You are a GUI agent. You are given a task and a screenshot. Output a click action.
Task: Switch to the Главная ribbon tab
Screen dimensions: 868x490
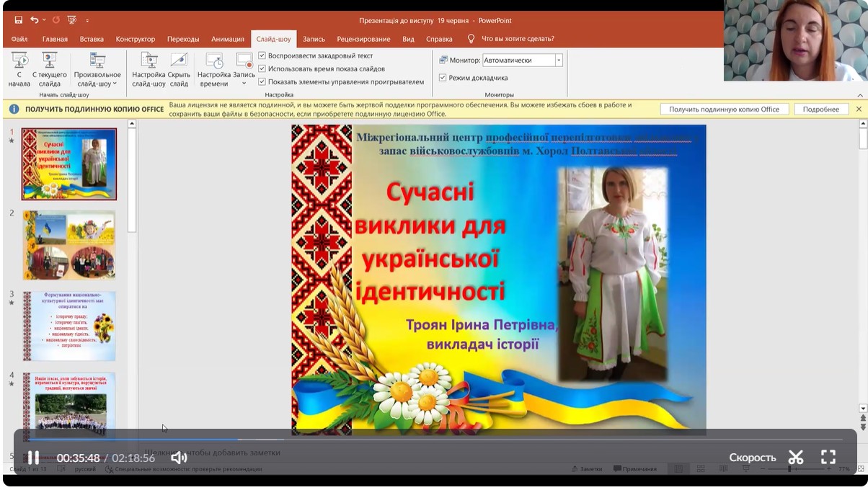tap(55, 39)
